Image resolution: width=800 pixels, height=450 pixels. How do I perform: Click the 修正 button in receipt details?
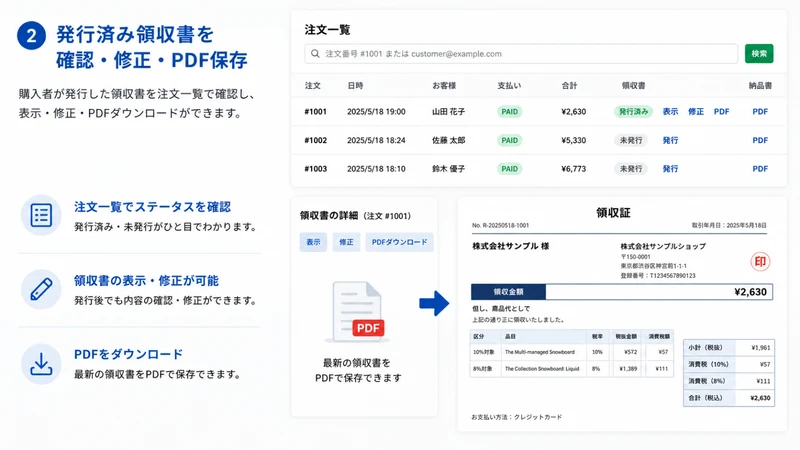coord(346,242)
